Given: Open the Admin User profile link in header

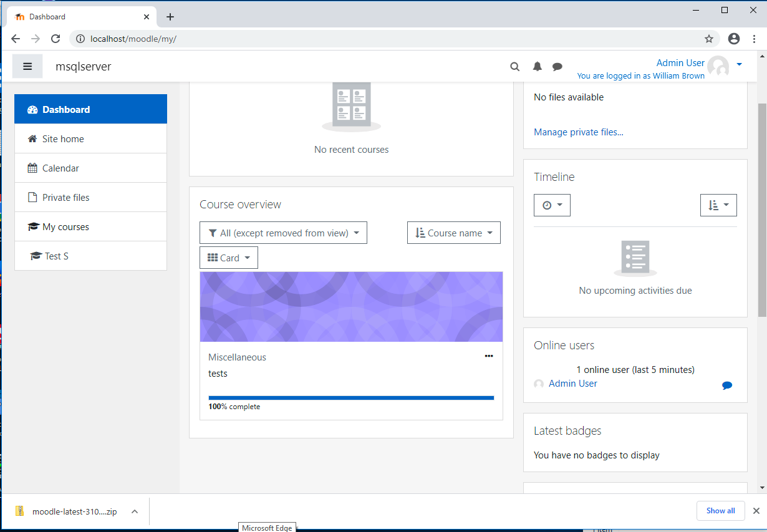Looking at the screenshot, I should coord(680,62).
